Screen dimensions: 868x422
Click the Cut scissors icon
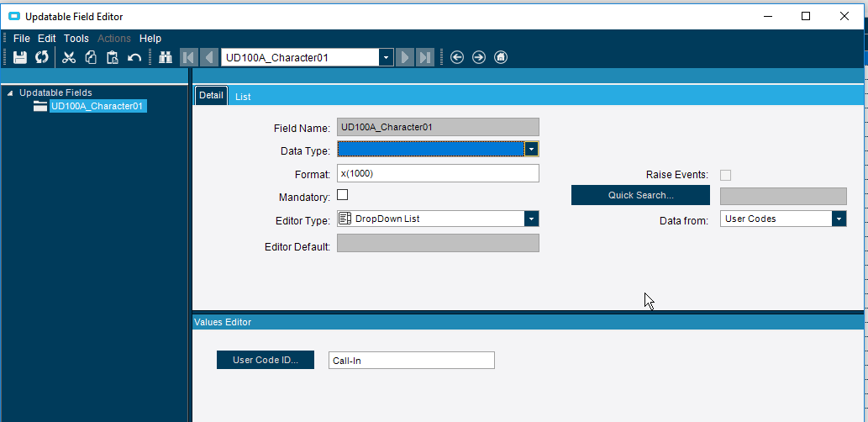[x=69, y=57]
